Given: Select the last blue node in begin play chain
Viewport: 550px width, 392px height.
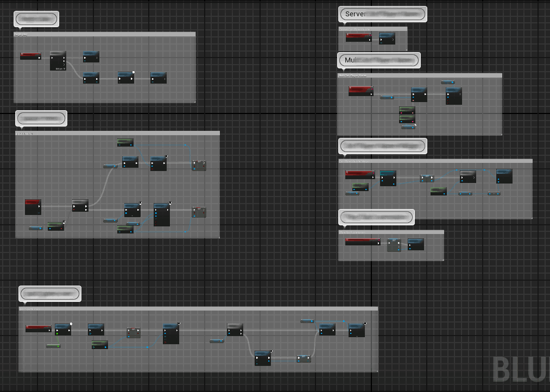Looking at the screenshot, I should coord(159,78).
